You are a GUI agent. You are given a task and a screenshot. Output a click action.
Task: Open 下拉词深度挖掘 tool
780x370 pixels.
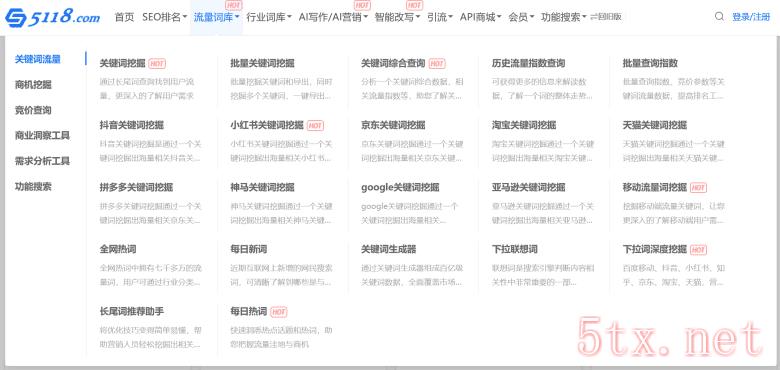point(655,249)
